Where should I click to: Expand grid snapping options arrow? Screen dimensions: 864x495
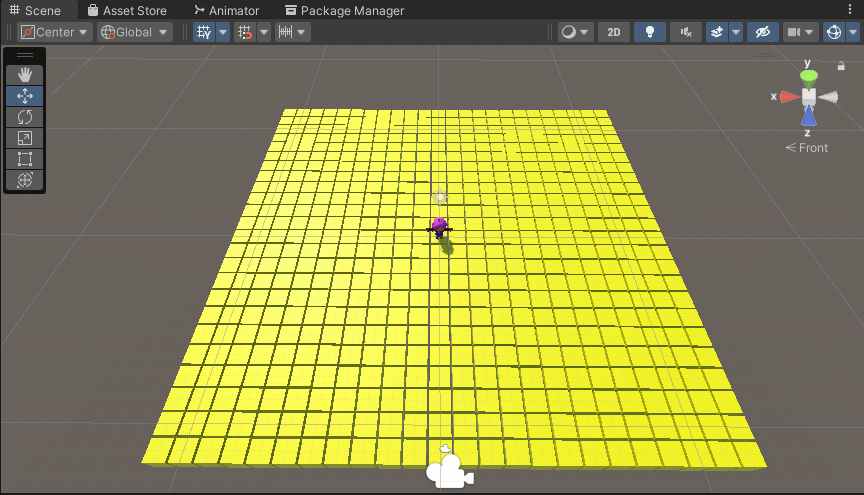[x=264, y=32]
